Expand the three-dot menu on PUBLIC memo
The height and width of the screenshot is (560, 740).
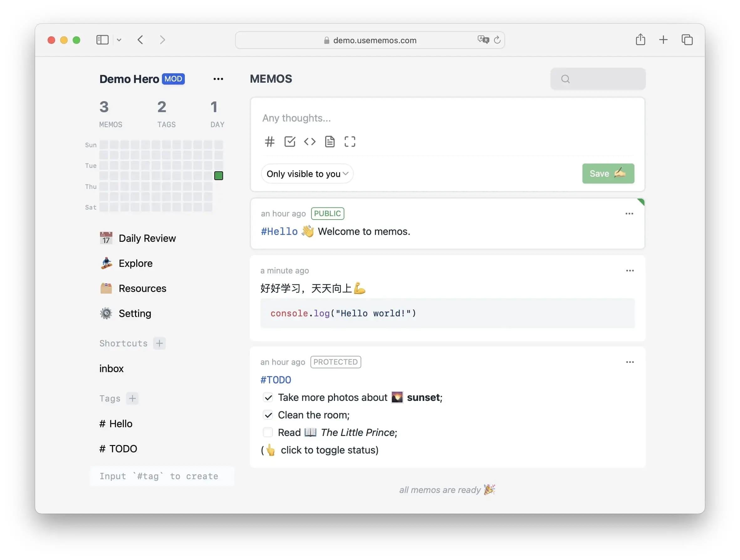point(629,214)
